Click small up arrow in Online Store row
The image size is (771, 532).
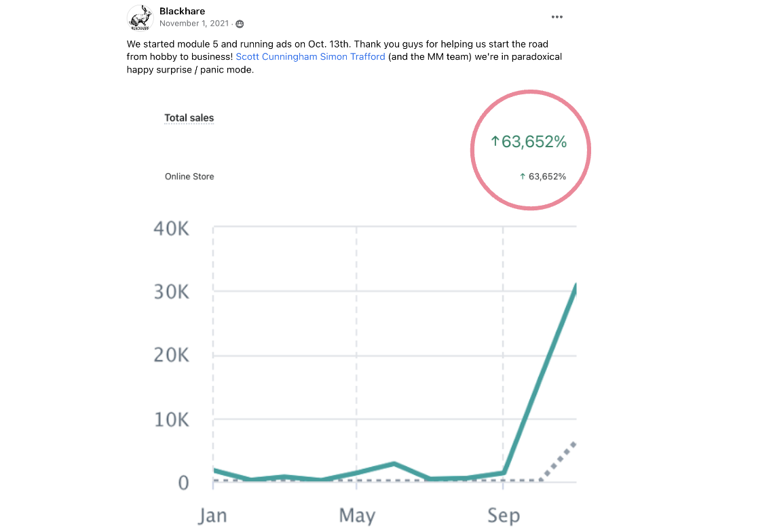[x=522, y=176]
